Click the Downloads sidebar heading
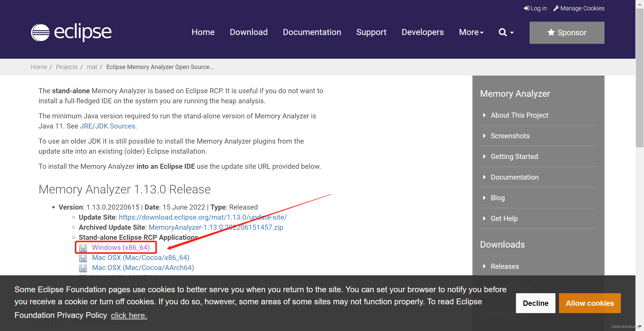This screenshot has height=331, width=644. point(502,244)
